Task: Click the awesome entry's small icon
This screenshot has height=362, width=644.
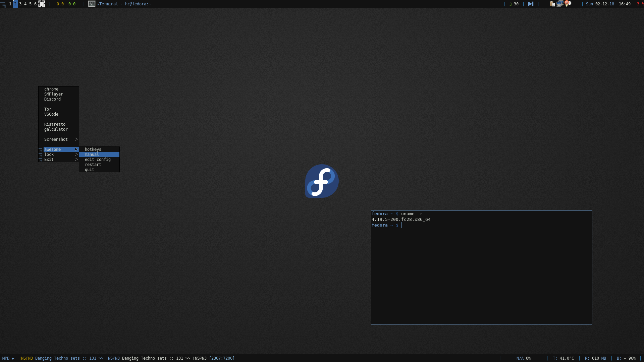Action: 41,149
